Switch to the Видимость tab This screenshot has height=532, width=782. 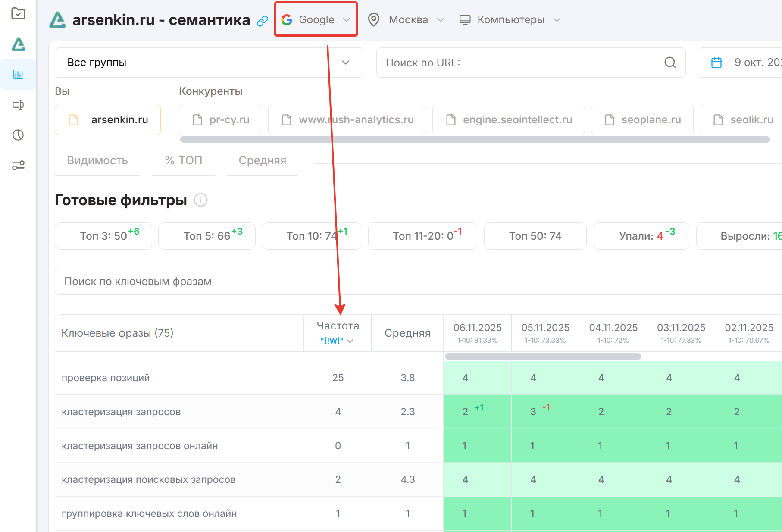pos(97,160)
